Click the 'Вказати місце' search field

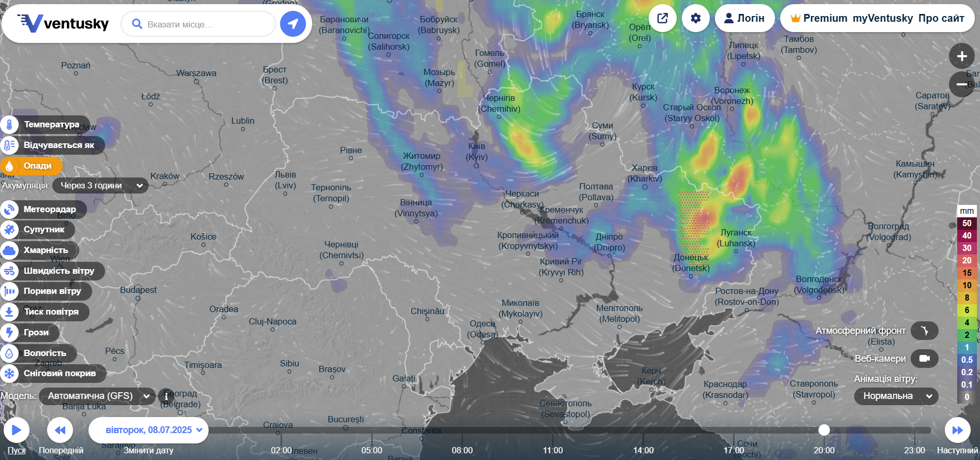pos(199,24)
